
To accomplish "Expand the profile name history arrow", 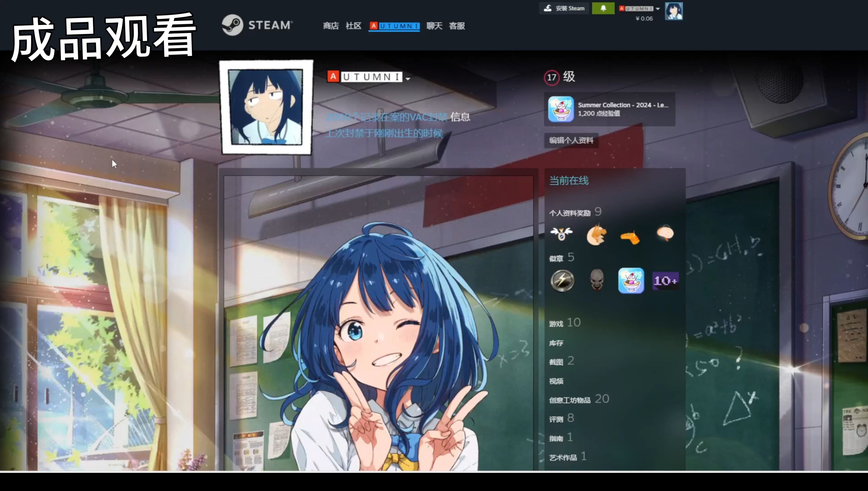I will [x=408, y=79].
